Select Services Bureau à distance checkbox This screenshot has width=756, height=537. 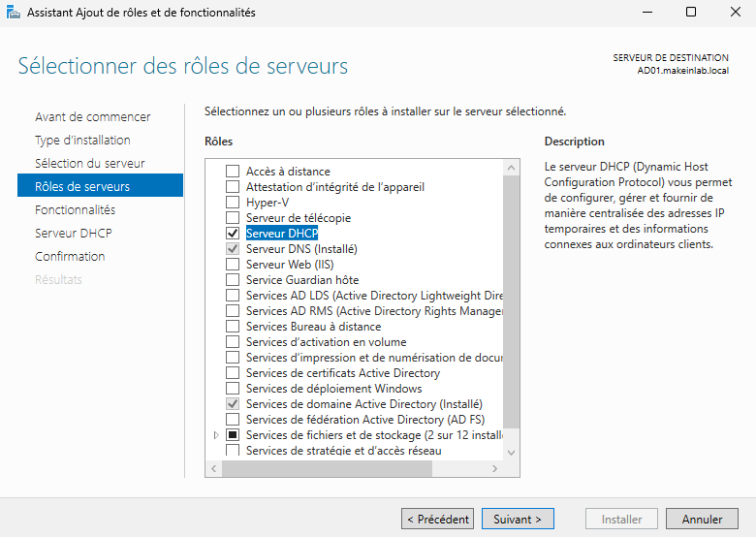click(233, 327)
